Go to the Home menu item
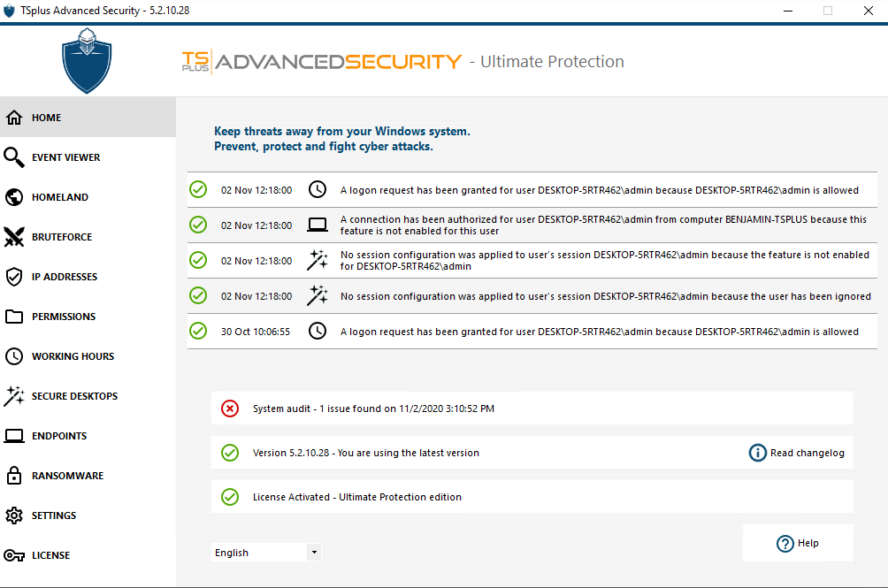 point(47,118)
